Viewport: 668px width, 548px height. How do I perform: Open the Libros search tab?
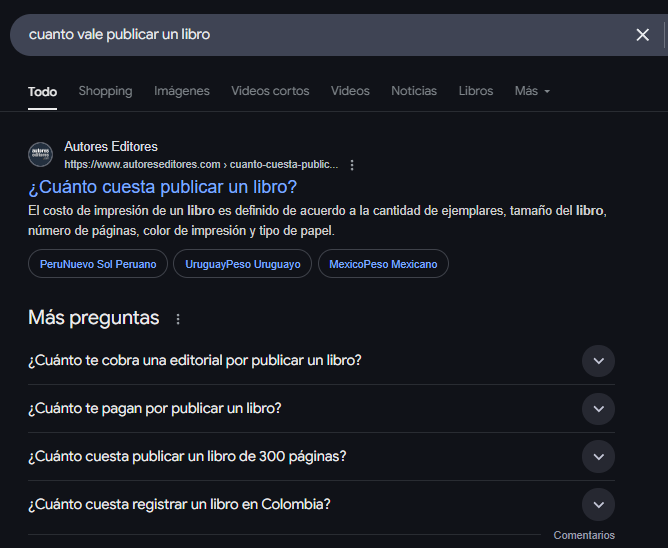(476, 91)
